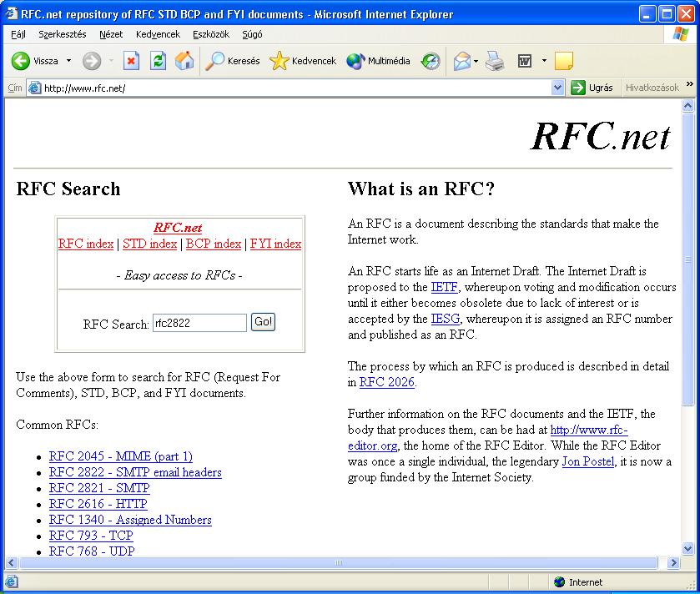
Task: Click horizontal scrollbar right arrow
Action: tap(672, 563)
